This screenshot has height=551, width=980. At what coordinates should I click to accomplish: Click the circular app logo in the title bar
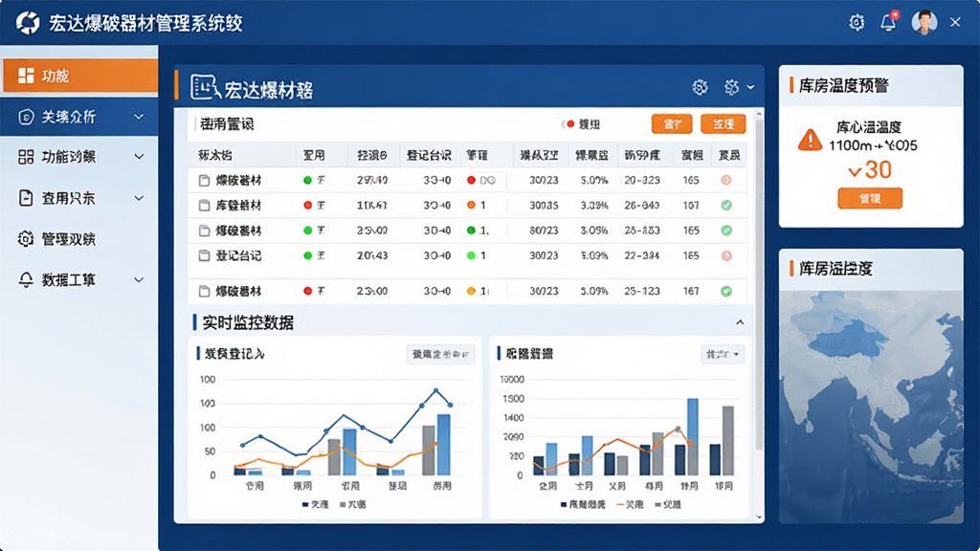[x=28, y=23]
